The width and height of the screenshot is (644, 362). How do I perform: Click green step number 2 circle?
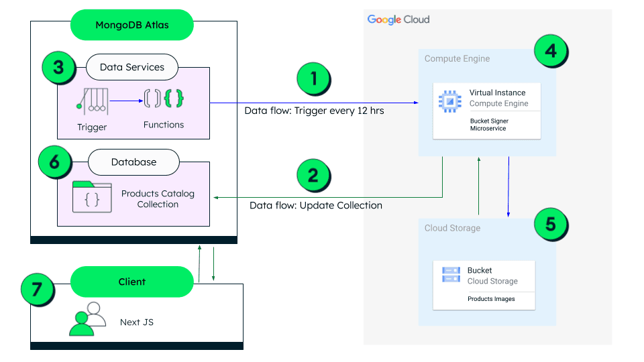(313, 176)
